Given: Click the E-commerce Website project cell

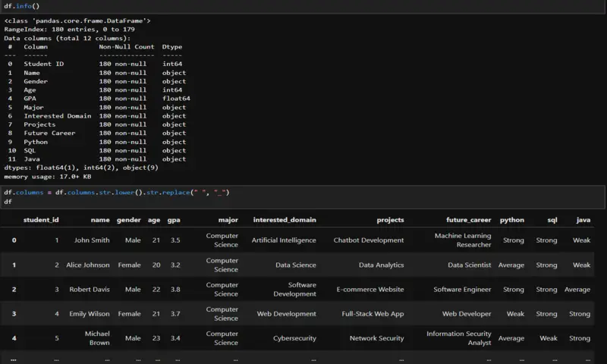Looking at the screenshot, I should point(370,290).
